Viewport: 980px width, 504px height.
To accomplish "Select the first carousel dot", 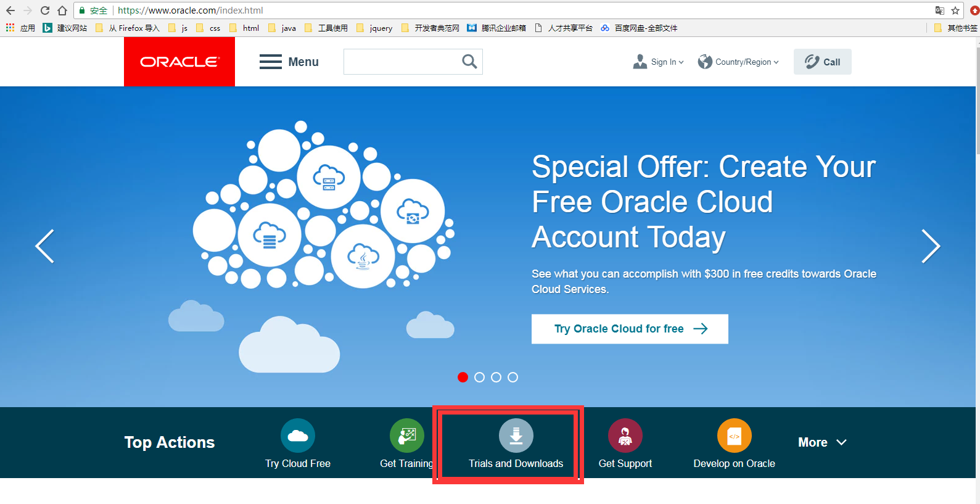I will tap(463, 377).
